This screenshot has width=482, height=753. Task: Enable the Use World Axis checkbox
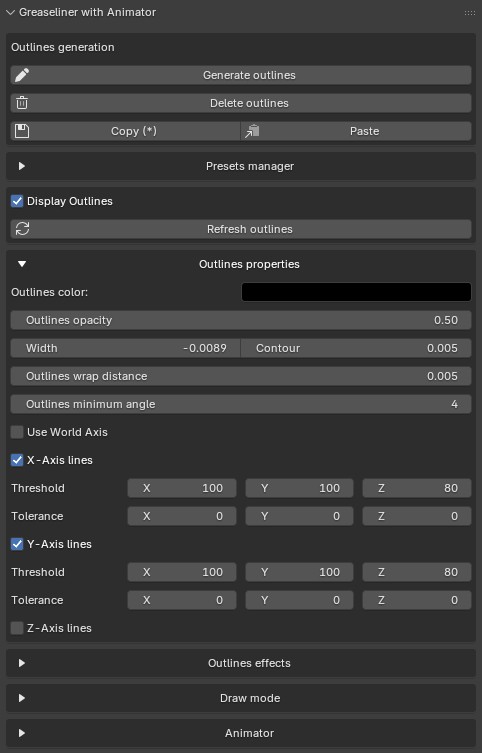[x=17, y=432]
